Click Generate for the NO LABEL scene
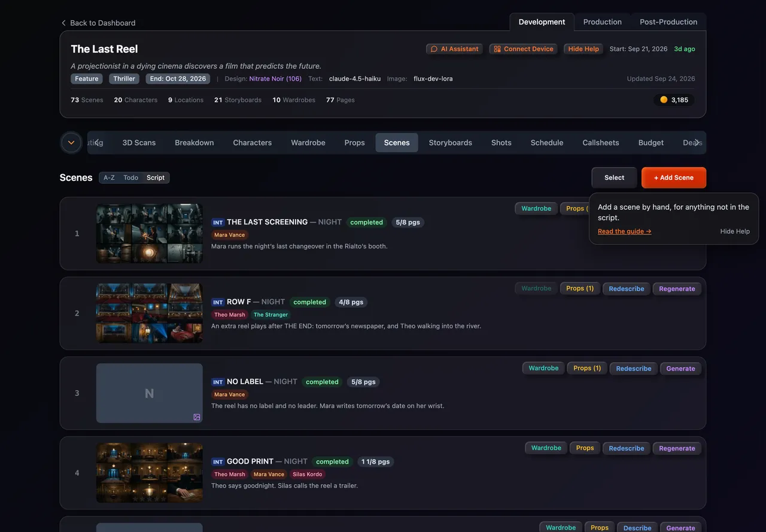Screen dimensions: 766x532 tap(681, 369)
